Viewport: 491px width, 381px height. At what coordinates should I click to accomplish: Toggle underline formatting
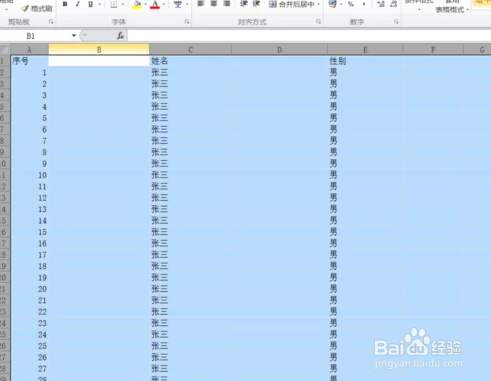[x=90, y=4]
